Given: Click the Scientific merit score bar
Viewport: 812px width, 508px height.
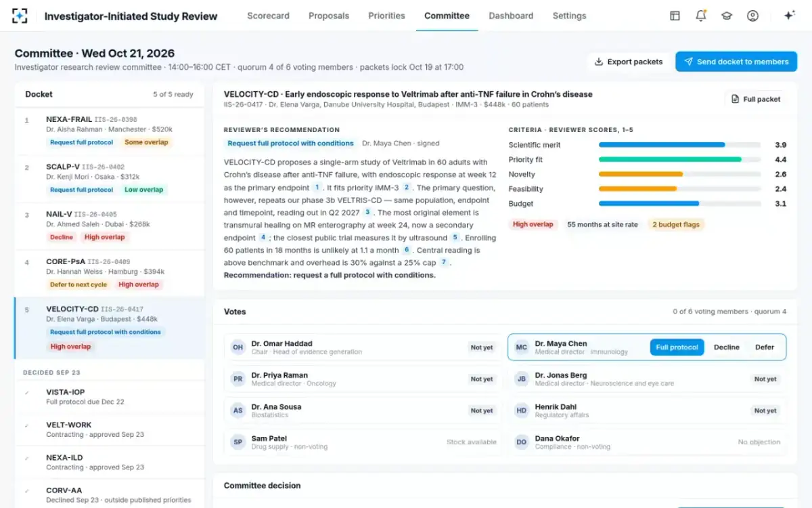Looking at the screenshot, I should 679,145.
